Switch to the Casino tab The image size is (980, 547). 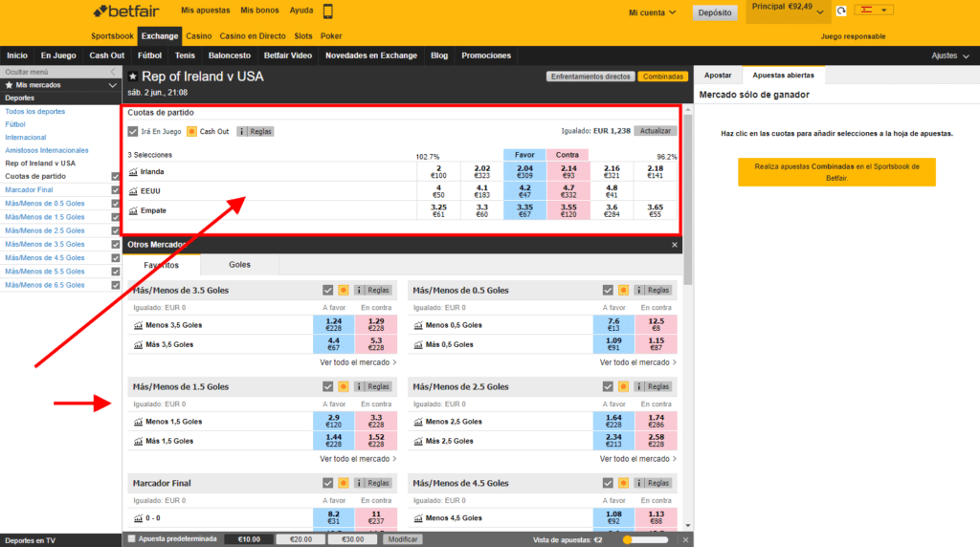[199, 36]
